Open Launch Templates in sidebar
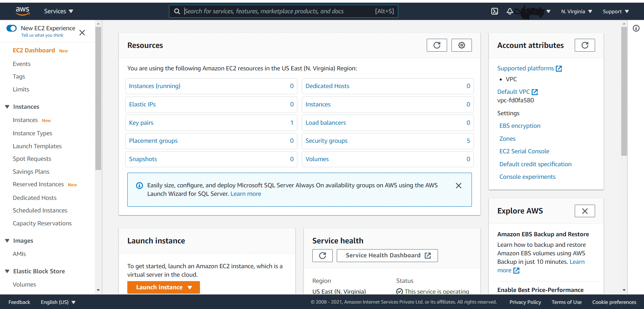644x309 pixels. tap(37, 146)
